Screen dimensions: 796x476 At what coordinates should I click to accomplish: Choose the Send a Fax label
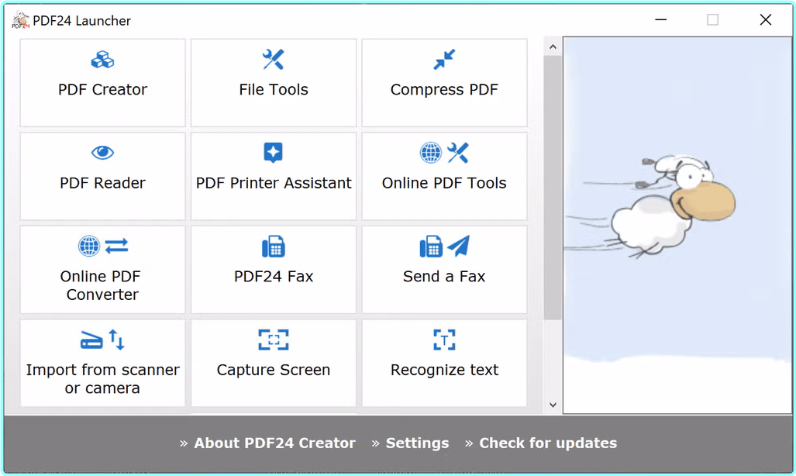click(x=444, y=277)
